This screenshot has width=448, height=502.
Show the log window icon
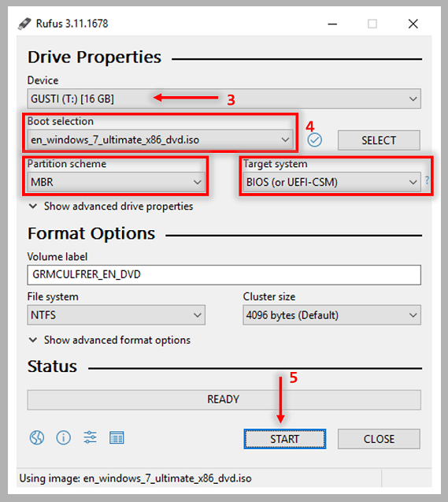coord(117,437)
